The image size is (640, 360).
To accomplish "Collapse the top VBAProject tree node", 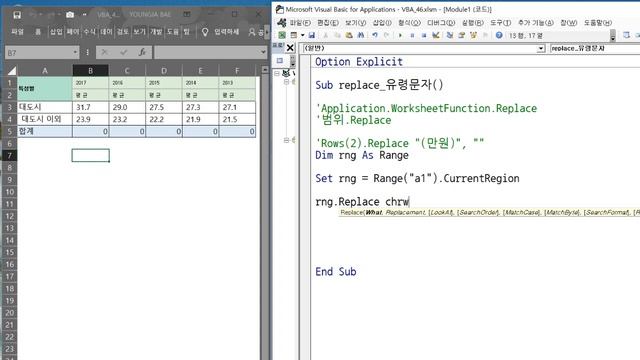I will click(277, 73).
